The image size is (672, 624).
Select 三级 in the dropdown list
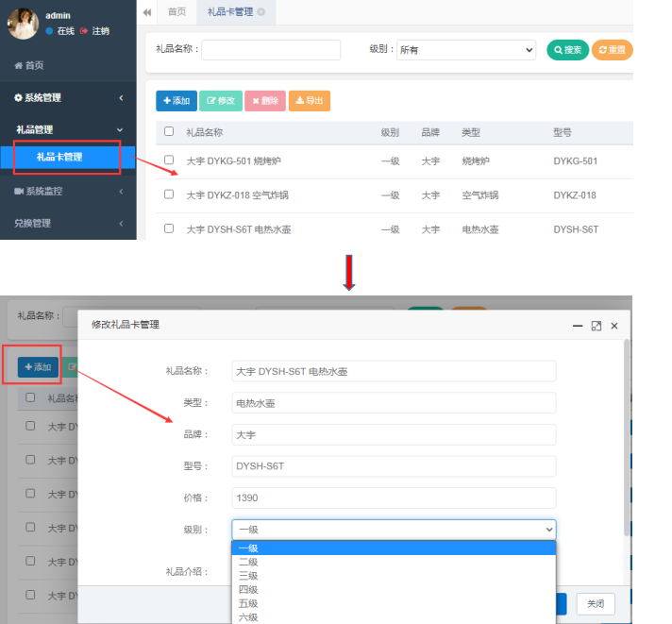click(x=394, y=576)
